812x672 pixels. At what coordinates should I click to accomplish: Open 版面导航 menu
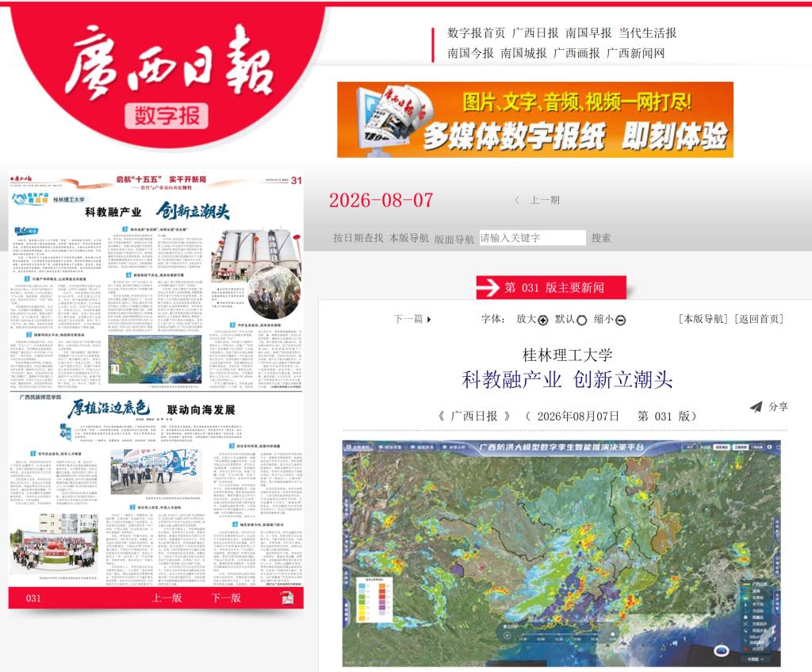click(454, 239)
